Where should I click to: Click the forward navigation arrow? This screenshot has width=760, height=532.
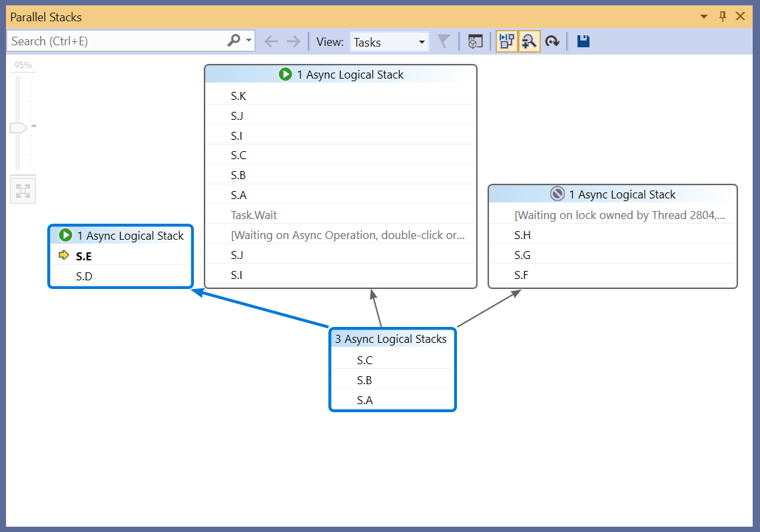[293, 42]
